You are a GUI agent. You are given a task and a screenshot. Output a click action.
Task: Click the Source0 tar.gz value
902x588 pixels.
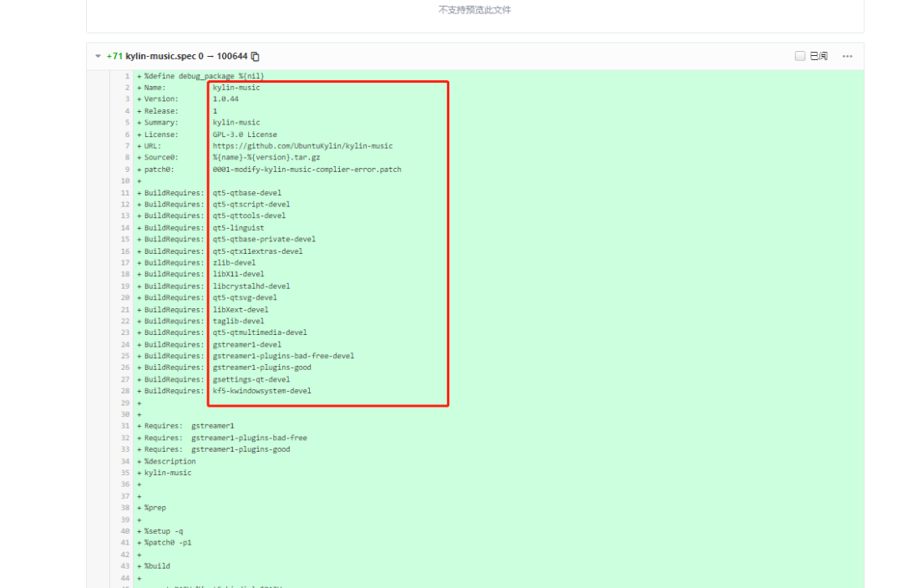click(x=266, y=157)
